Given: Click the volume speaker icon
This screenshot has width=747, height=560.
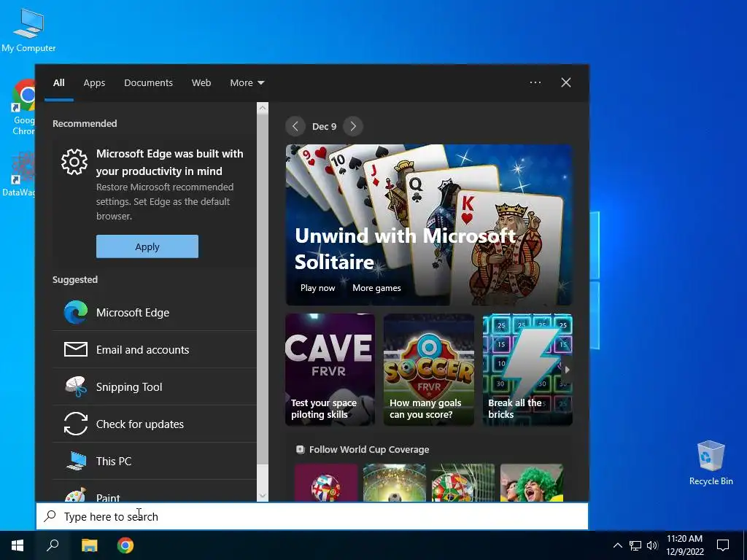Looking at the screenshot, I should pyautogui.click(x=652, y=545).
